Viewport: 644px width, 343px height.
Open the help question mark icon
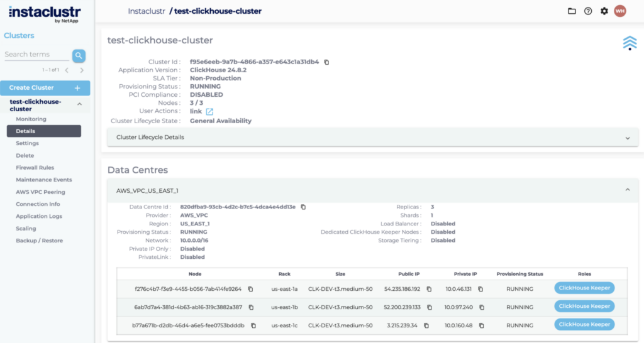pos(588,11)
